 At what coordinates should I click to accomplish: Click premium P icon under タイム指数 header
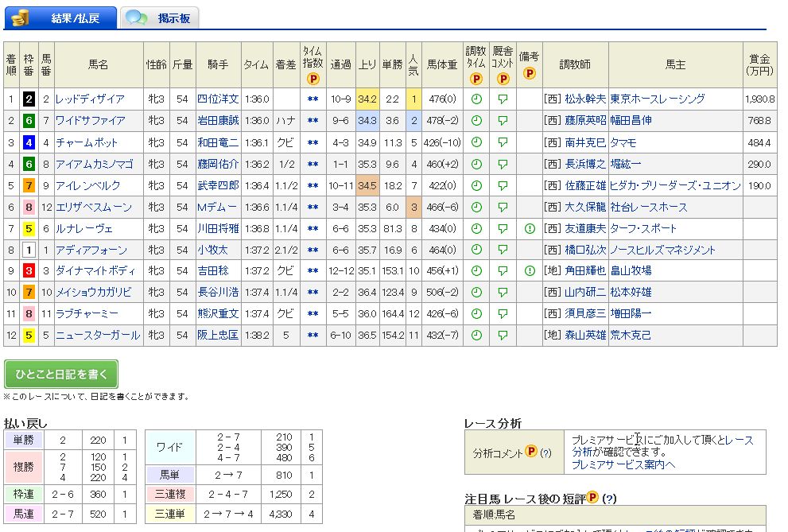tap(312, 80)
